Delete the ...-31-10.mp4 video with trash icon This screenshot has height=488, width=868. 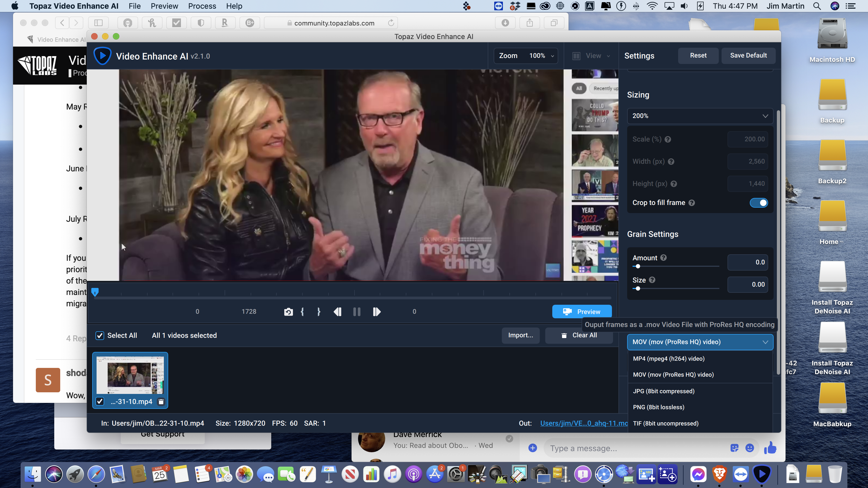pos(161,402)
